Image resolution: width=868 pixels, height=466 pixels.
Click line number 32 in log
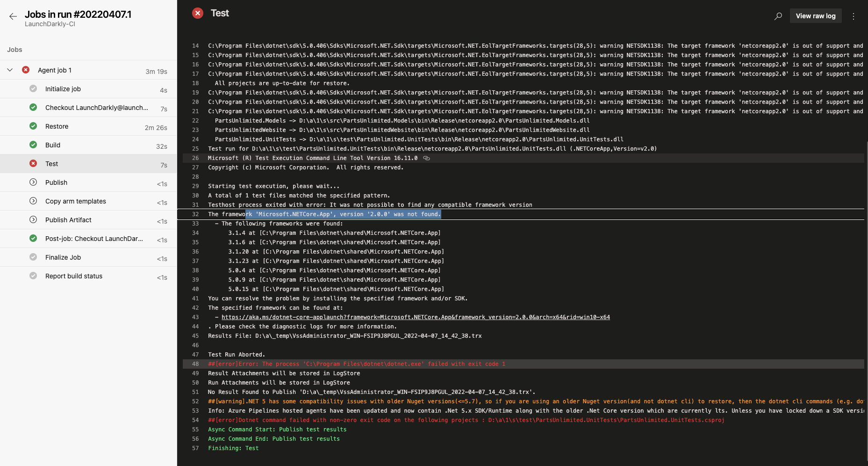click(x=195, y=214)
